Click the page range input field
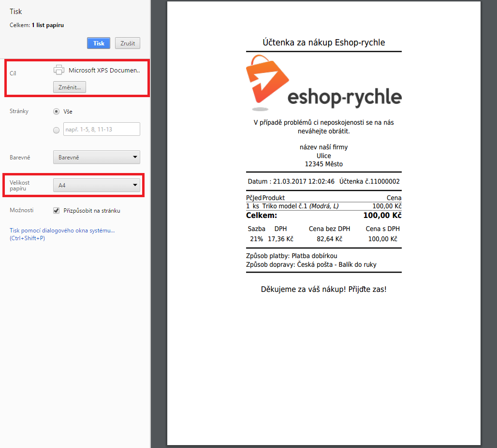This screenshot has width=497, height=448. (x=102, y=129)
